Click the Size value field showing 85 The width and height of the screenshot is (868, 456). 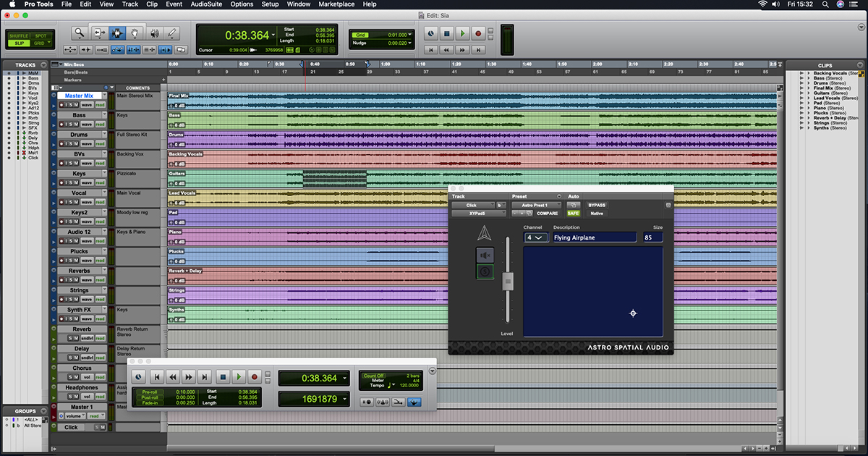653,237
